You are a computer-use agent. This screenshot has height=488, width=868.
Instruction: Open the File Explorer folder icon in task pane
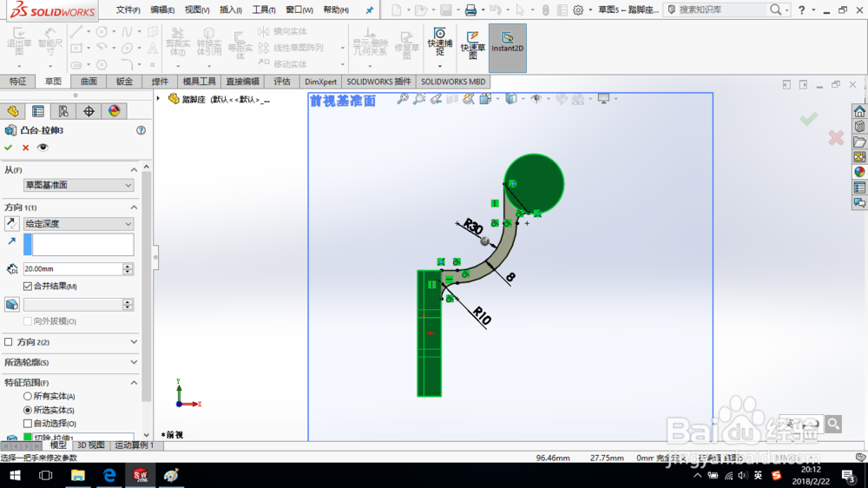pos(859,142)
